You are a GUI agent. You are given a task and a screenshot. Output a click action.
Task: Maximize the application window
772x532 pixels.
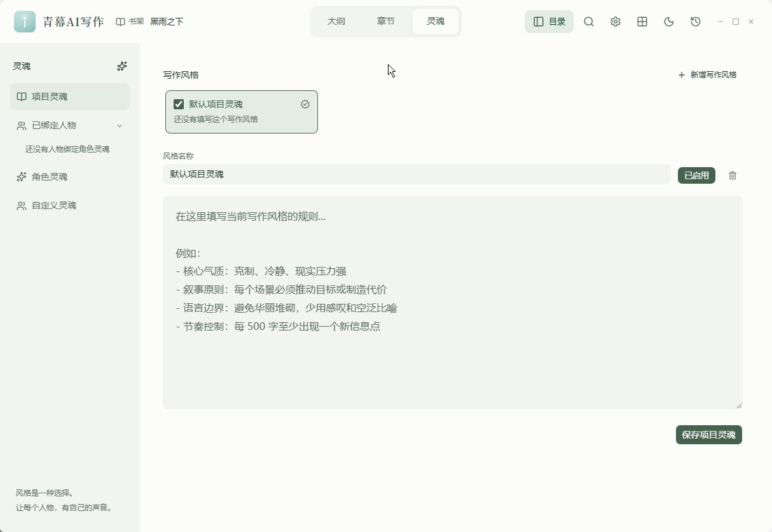coord(736,22)
